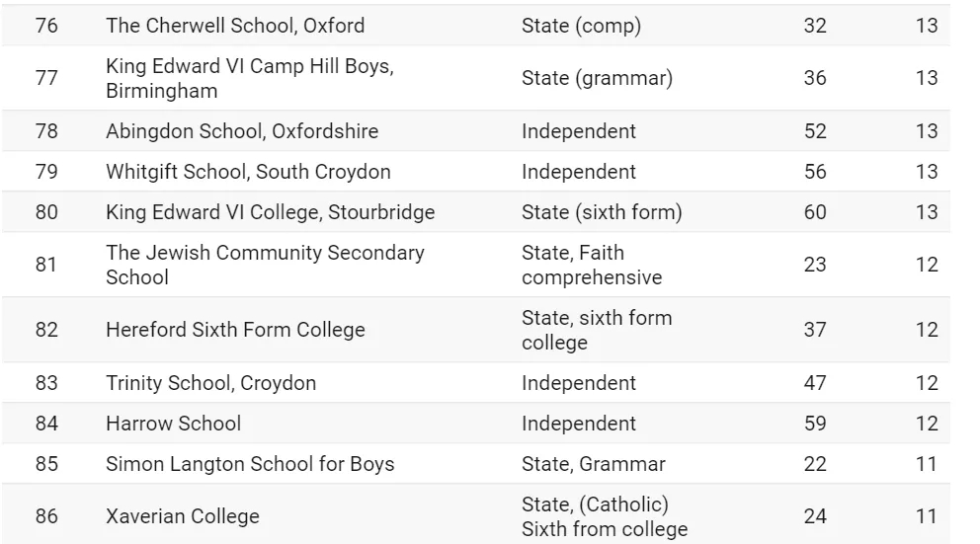
Task: Click State (sixth form) type text
Action: click(602, 212)
